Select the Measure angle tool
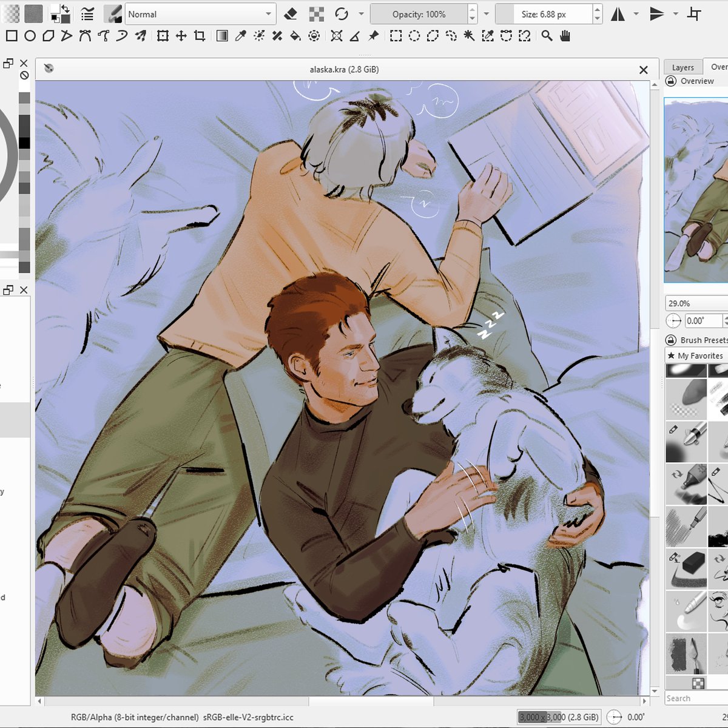Image resolution: width=728 pixels, height=728 pixels. [x=355, y=36]
